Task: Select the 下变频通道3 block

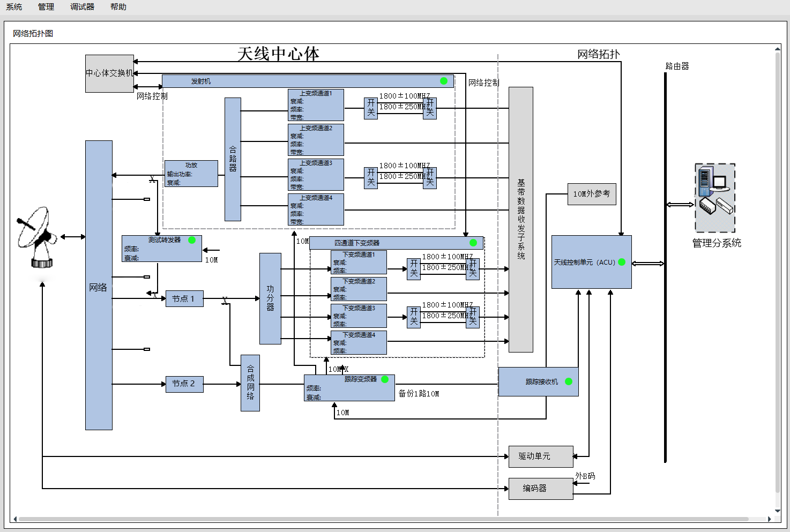Action: click(359, 316)
